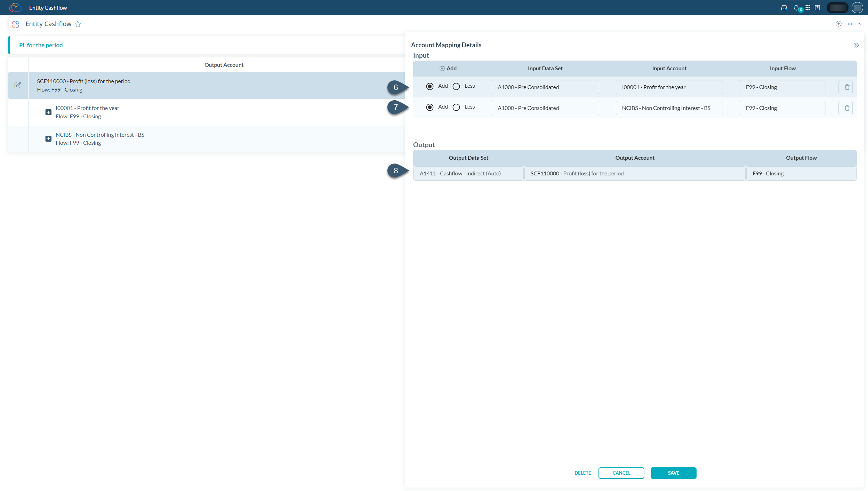Open the ellipsis menu next to Entity Cashflow

pyautogui.click(x=849, y=24)
